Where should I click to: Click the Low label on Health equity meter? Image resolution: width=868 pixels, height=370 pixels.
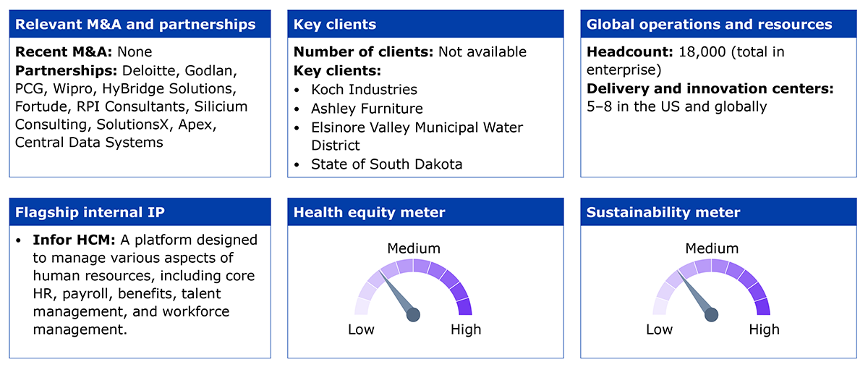pos(361,329)
